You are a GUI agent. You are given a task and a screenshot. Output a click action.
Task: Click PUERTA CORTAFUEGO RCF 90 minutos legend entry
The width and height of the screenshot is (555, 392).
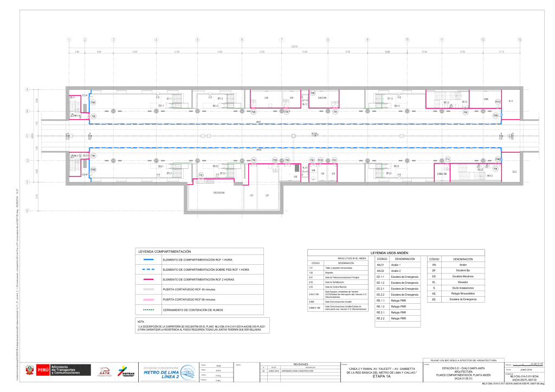(191, 299)
